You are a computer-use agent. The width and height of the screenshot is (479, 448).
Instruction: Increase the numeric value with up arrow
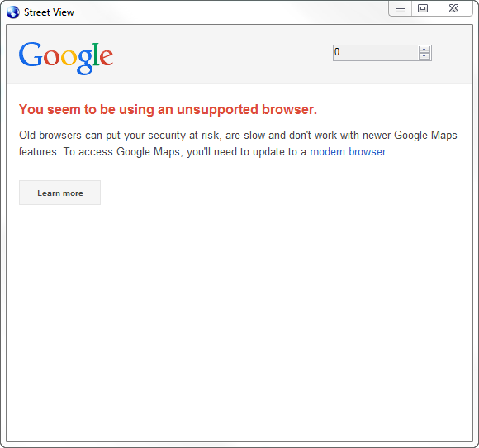424,50
